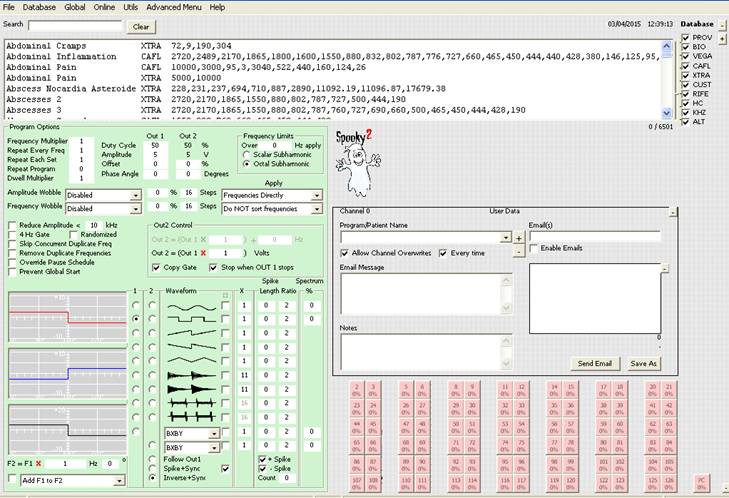Toggle the PROV database checkbox
Image resolution: width=729 pixels, height=498 pixels.
coord(685,38)
